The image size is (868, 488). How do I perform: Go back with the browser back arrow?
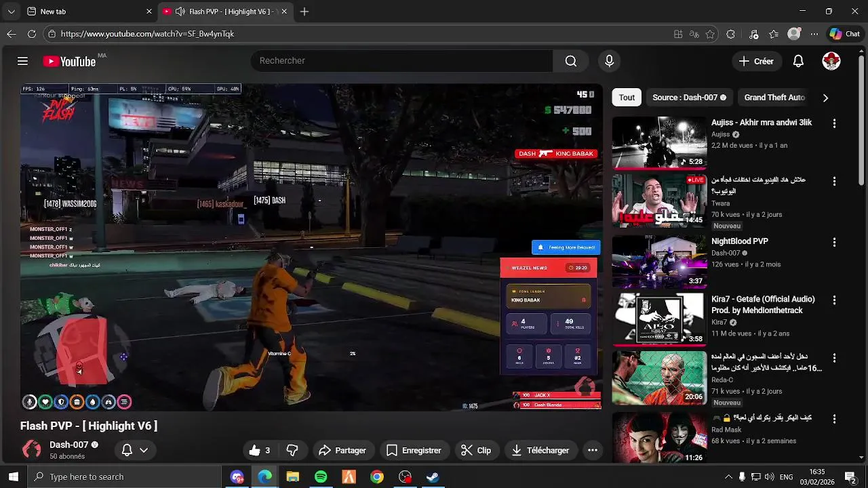[x=11, y=34]
